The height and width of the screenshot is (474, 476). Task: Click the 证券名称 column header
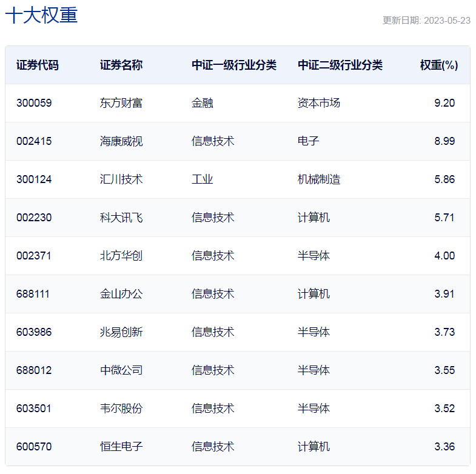coord(121,65)
